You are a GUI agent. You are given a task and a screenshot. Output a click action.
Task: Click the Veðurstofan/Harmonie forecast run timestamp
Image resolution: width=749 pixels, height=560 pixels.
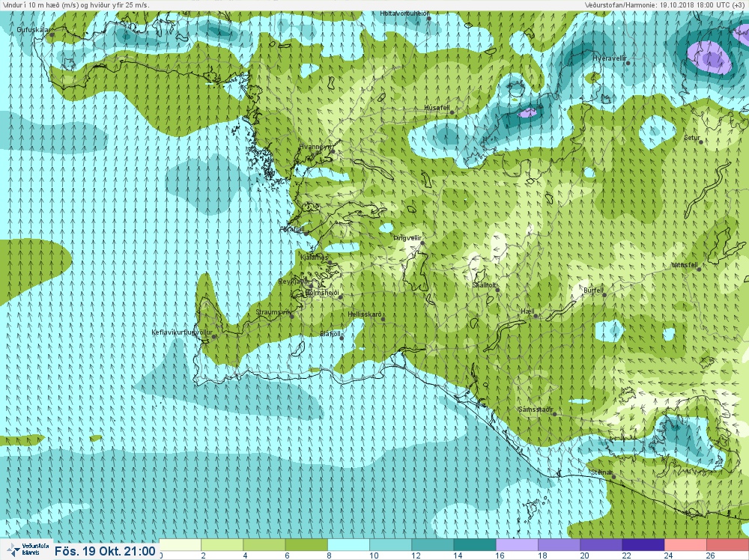point(666,4)
